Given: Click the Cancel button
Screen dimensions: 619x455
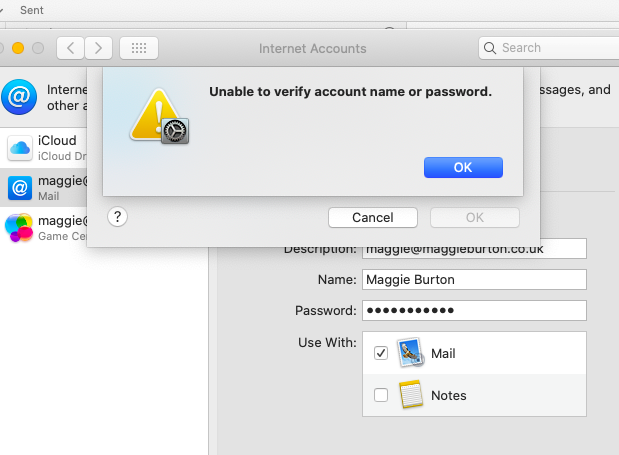Looking at the screenshot, I should 373,217.
